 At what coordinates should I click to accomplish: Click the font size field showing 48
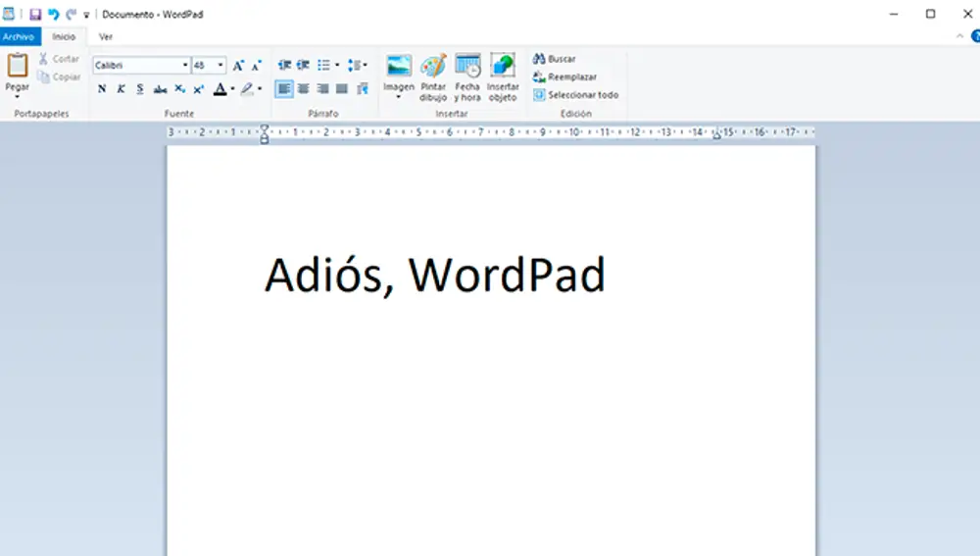click(x=204, y=65)
